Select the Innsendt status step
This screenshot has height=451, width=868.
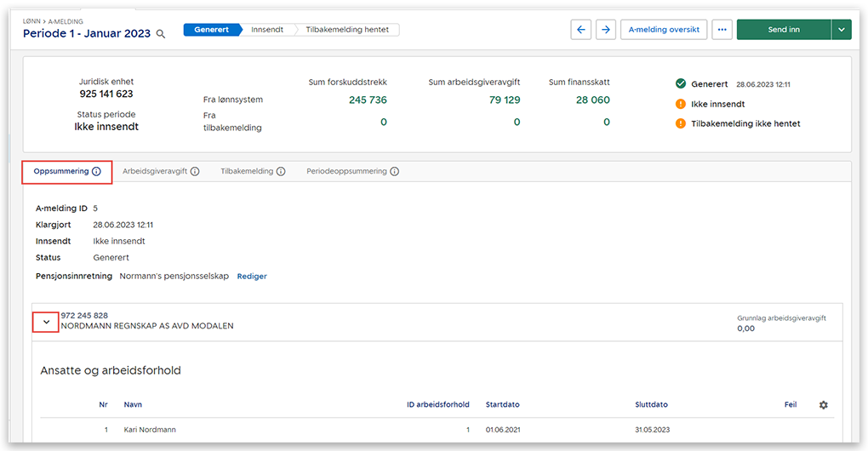click(267, 30)
